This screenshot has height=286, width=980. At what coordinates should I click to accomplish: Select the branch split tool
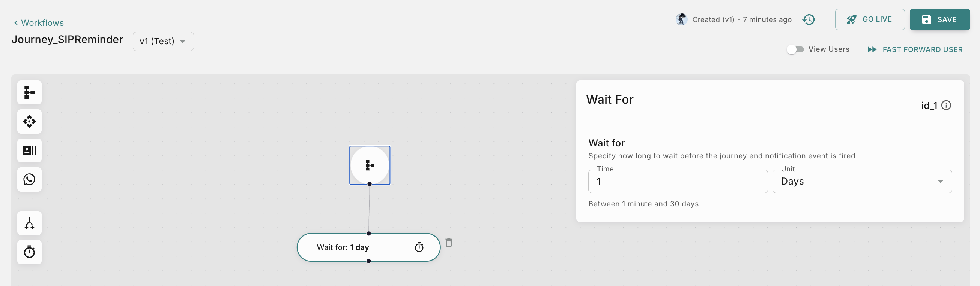[x=29, y=223]
